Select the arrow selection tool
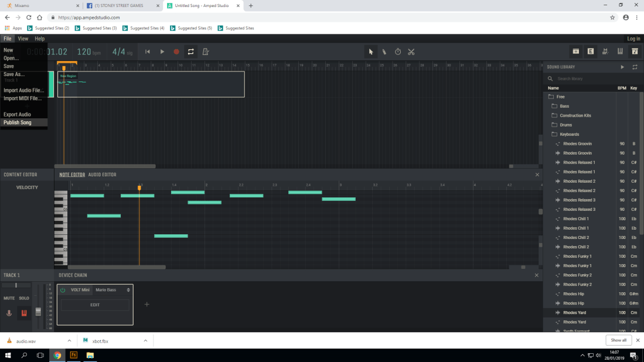 (x=371, y=52)
